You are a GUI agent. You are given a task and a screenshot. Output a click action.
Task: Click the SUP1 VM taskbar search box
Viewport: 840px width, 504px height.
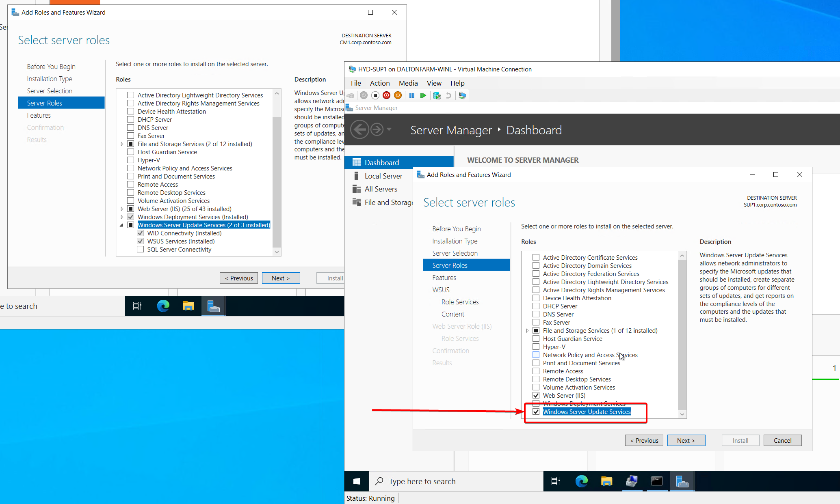(x=456, y=481)
